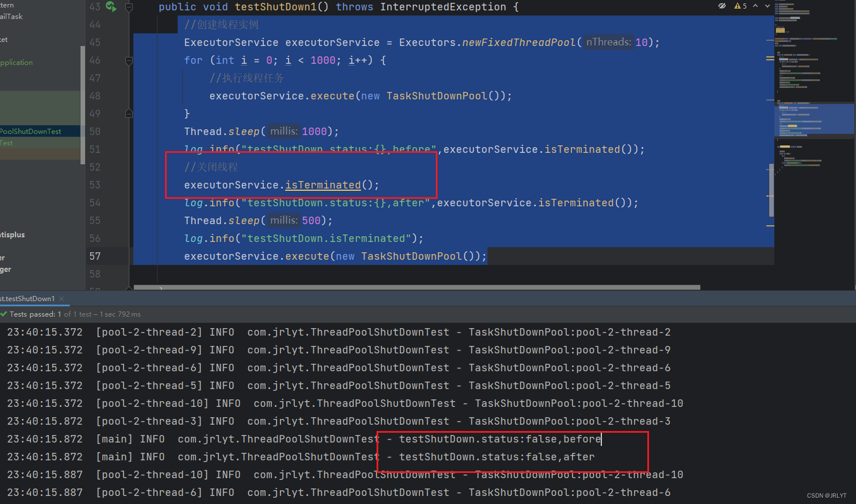Click the highlighted region in the minimap
This screenshot has height=504, width=856.
click(x=815, y=118)
